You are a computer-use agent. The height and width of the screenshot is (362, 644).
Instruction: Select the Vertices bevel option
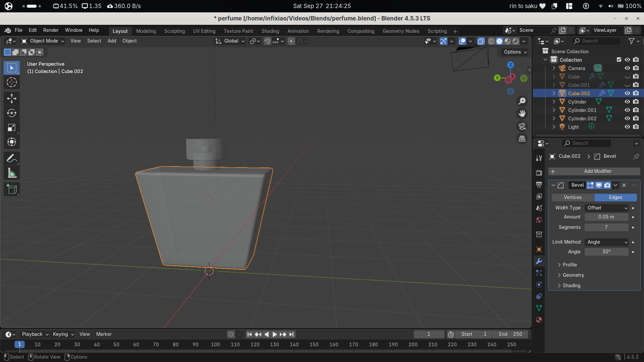point(573,197)
